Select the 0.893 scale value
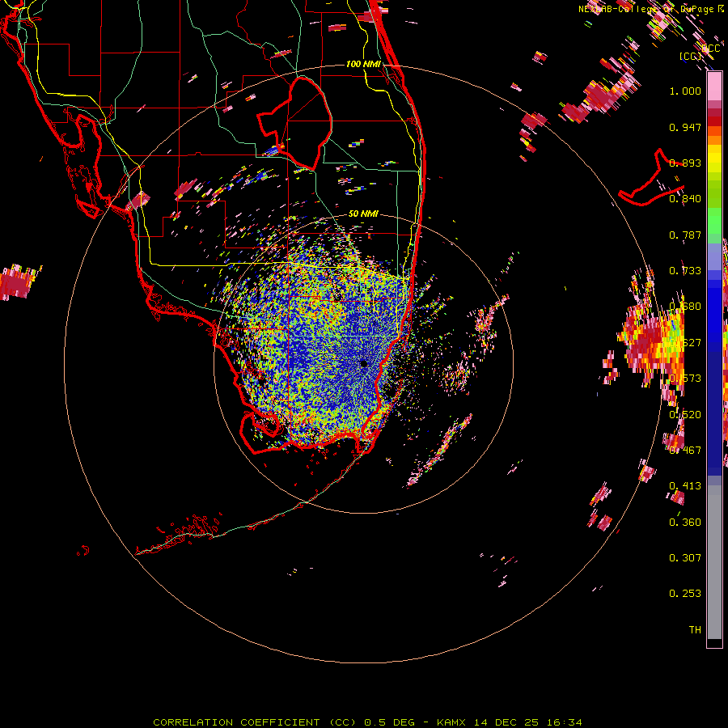Image resolution: width=728 pixels, height=728 pixels. pos(685,163)
